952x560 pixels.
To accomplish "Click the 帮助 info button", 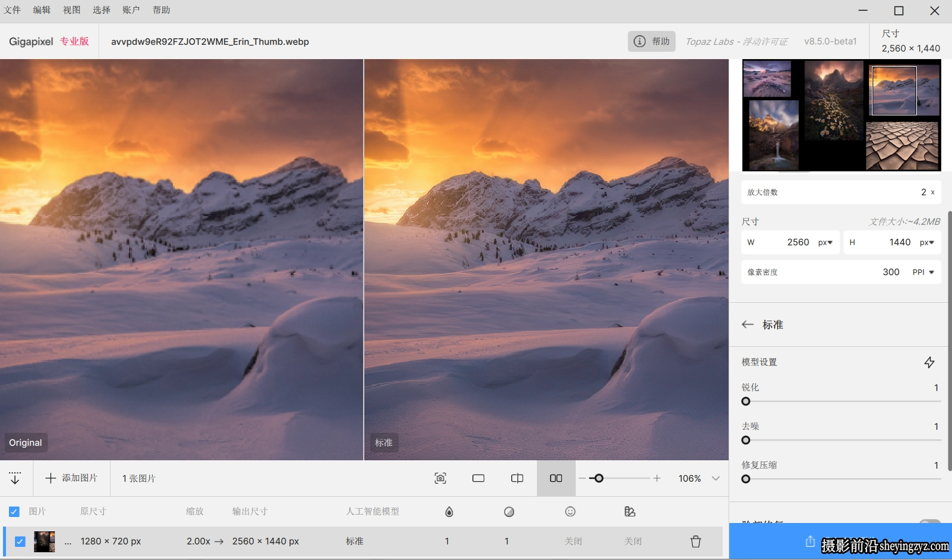I will tap(652, 41).
